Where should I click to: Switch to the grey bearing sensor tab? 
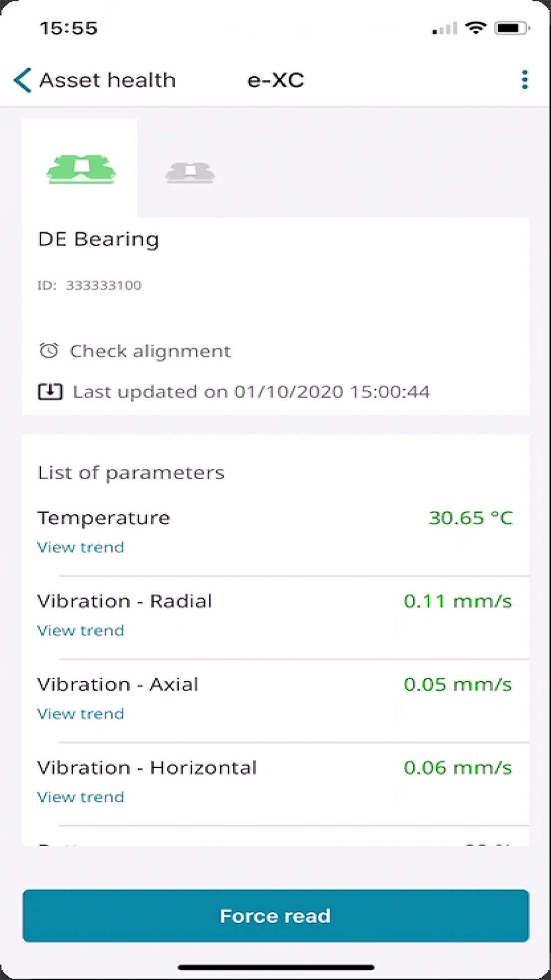(190, 173)
